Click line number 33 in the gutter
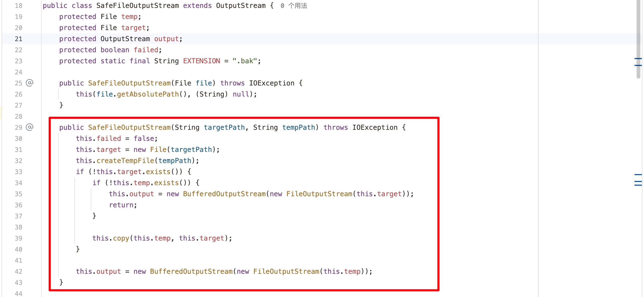Viewport: 644px width, 297px height. coord(18,172)
